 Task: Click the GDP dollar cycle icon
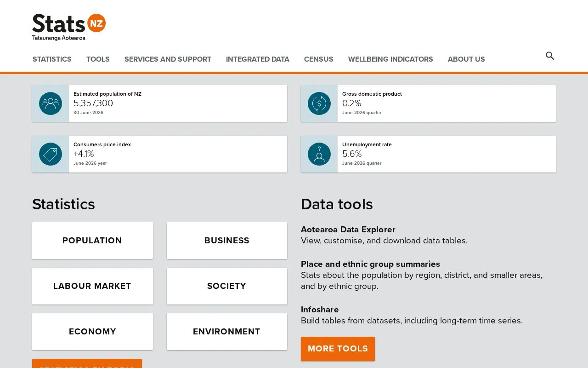pos(319,103)
